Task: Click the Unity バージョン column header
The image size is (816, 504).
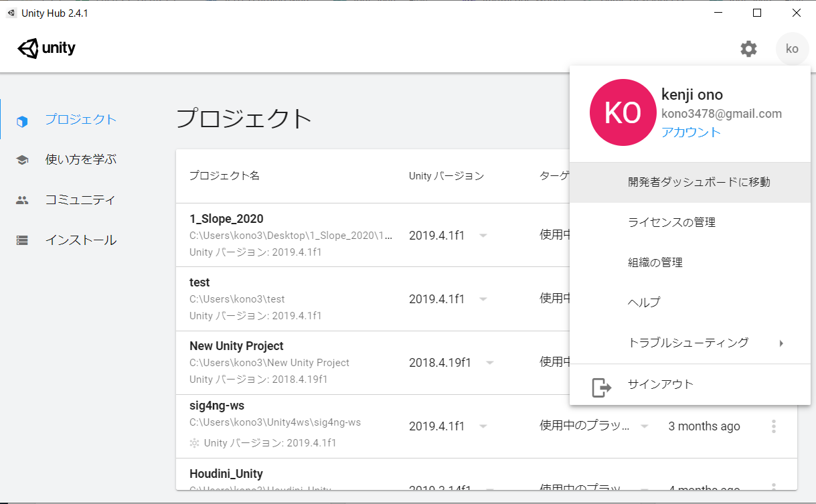Action: click(x=446, y=176)
